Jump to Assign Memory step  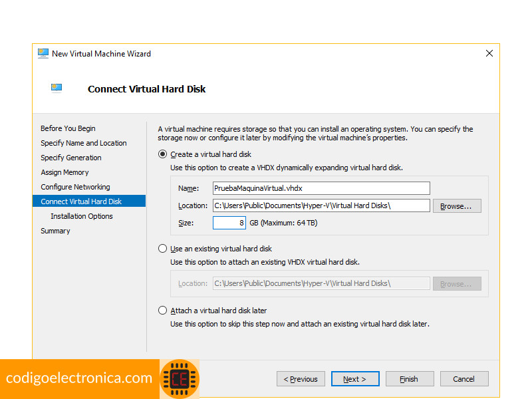pos(65,172)
